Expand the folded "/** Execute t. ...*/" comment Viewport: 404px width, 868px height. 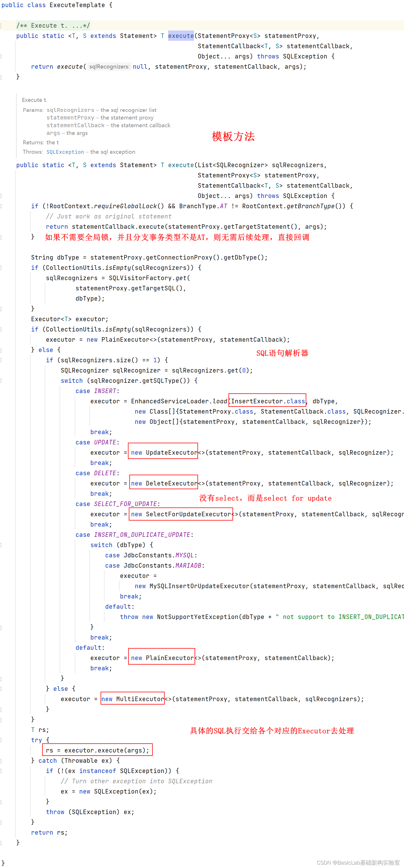point(53,26)
